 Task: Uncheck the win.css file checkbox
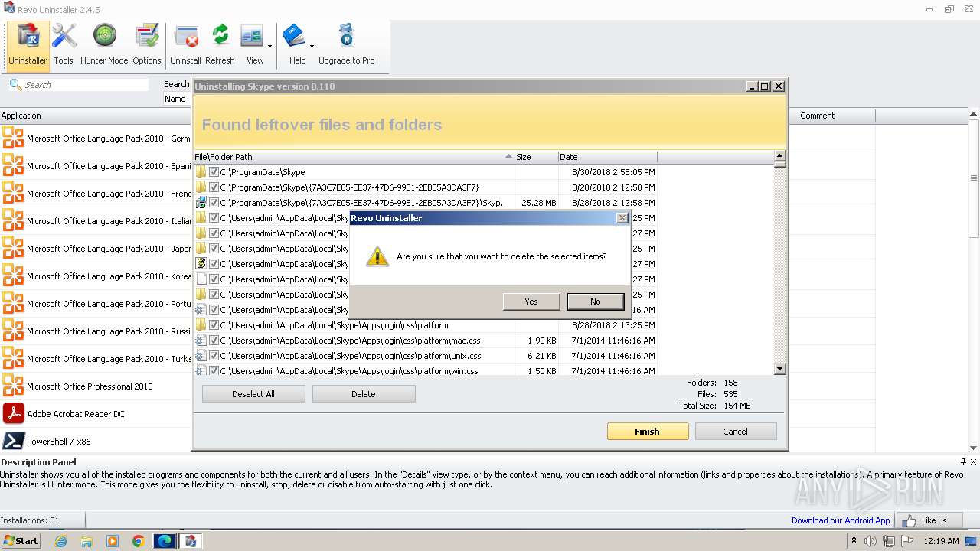pyautogui.click(x=214, y=371)
